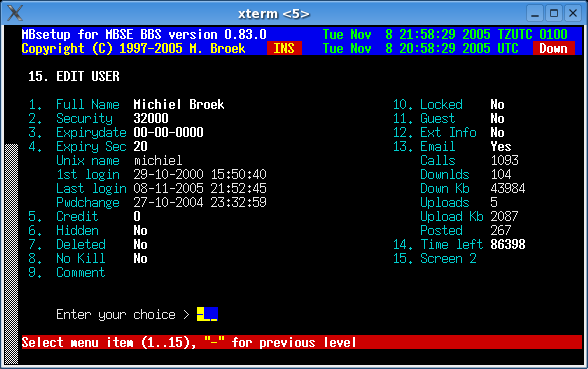The width and height of the screenshot is (588, 369).
Task: Click the Downlds label
Action: coord(445,174)
